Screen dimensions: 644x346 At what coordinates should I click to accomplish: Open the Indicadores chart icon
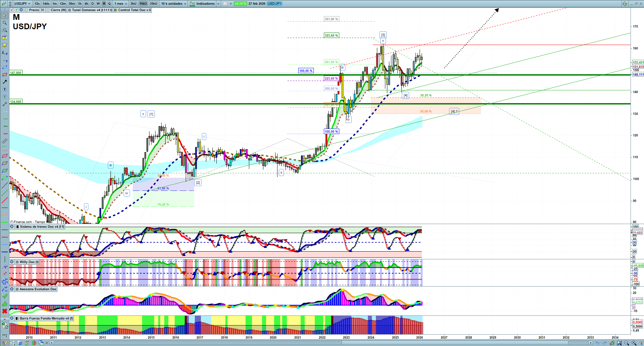coord(192,4)
